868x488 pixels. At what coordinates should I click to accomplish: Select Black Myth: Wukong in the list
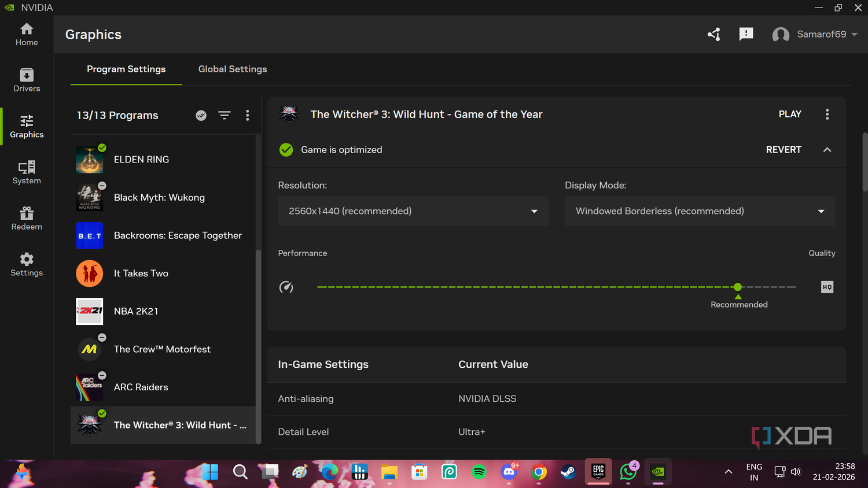coord(163,198)
